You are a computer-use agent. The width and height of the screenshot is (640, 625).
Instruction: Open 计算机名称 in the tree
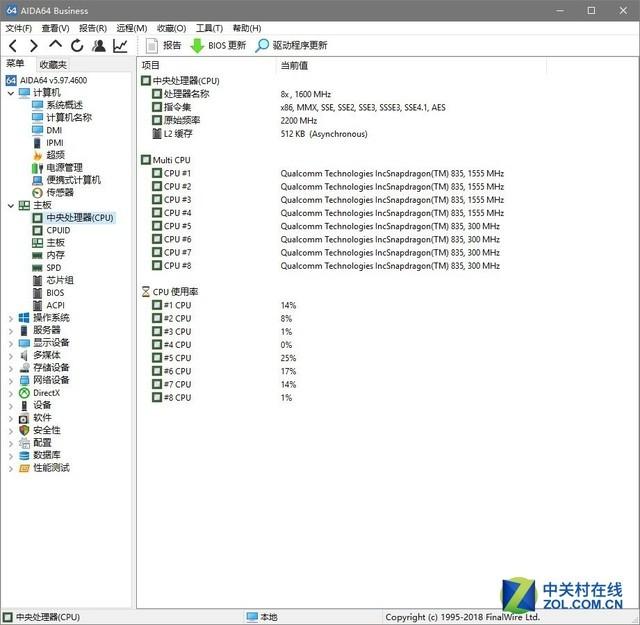click(x=62, y=118)
